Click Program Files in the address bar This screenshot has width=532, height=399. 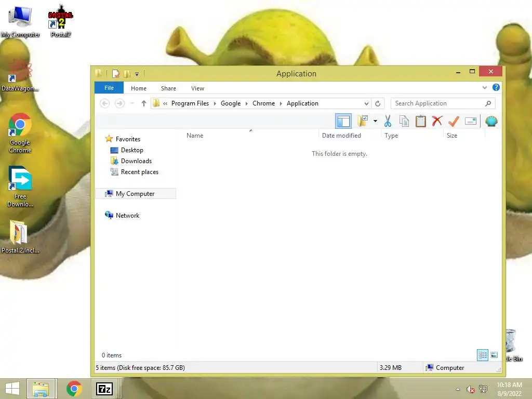click(190, 103)
